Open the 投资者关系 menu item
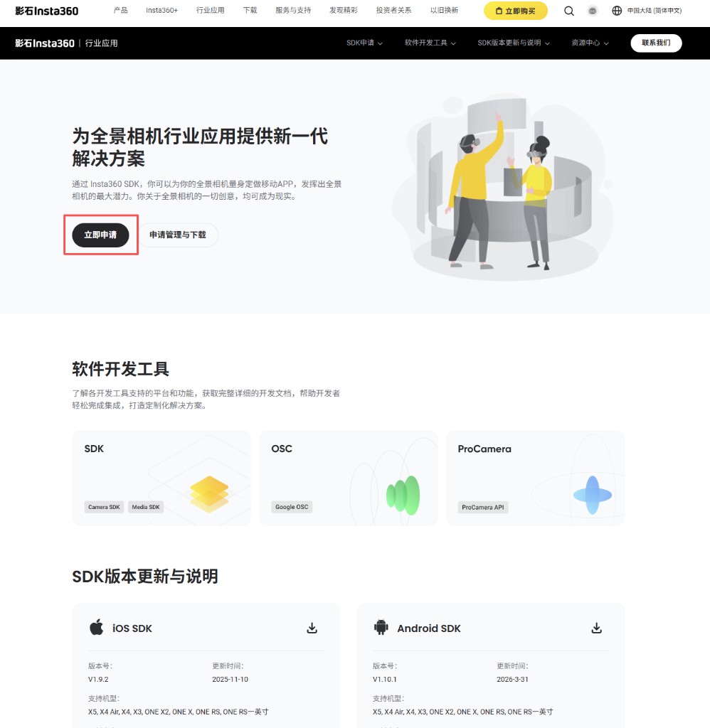The width and height of the screenshot is (710, 728). tap(393, 10)
